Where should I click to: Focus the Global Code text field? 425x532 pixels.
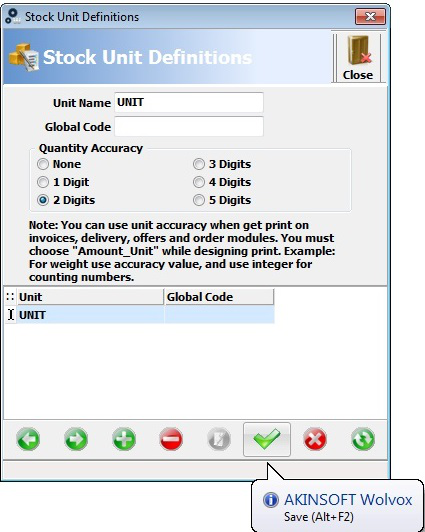point(189,126)
